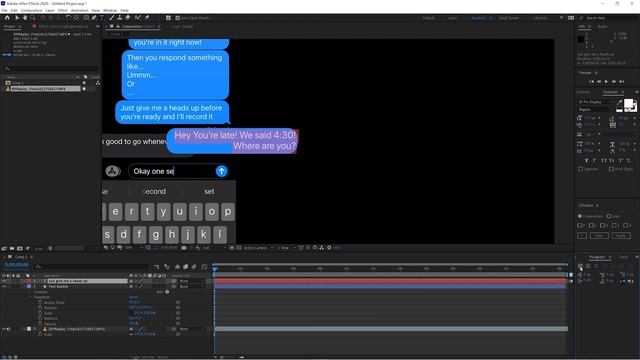Click the snapshot camera icon in viewer
640x360 pixels.
[x=184, y=248]
